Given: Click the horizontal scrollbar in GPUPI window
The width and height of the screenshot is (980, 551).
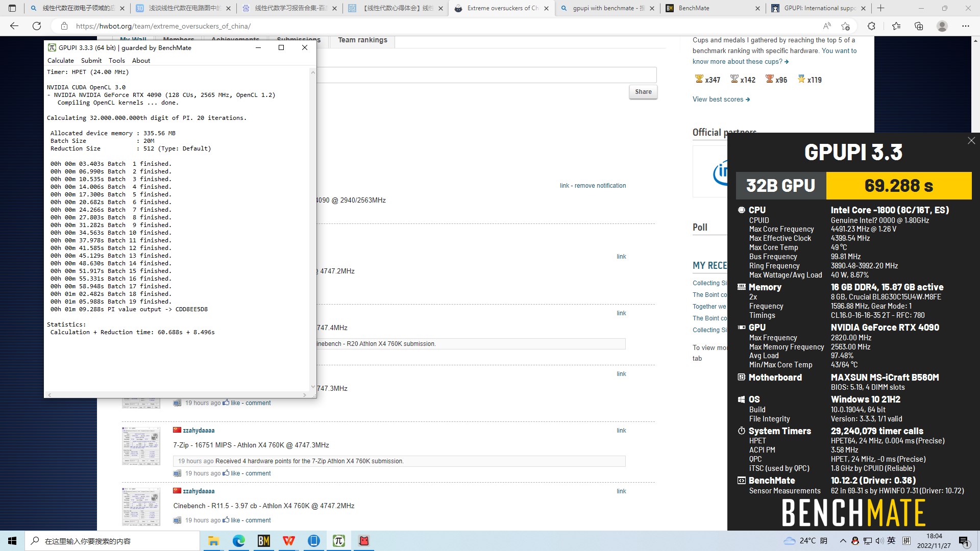Looking at the screenshot, I should click(x=177, y=395).
